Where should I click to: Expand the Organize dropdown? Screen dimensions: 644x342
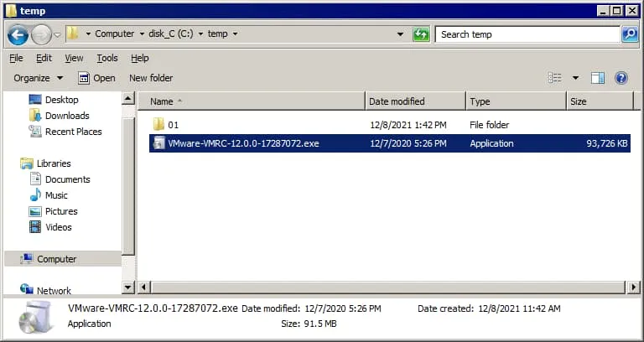point(38,78)
